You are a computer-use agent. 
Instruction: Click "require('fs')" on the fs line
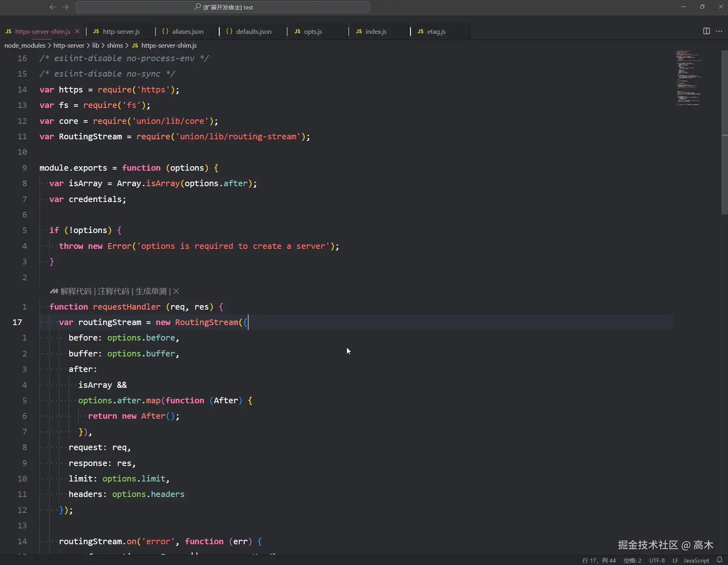(x=115, y=105)
